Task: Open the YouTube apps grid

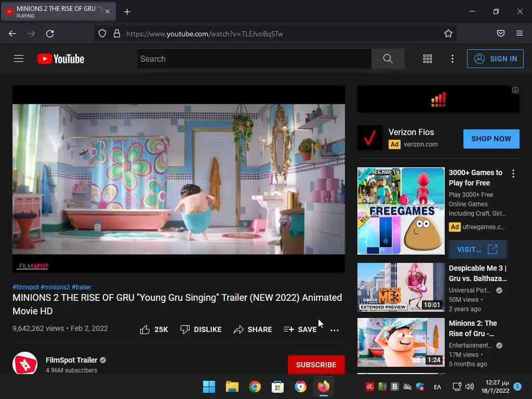Action: (x=428, y=59)
